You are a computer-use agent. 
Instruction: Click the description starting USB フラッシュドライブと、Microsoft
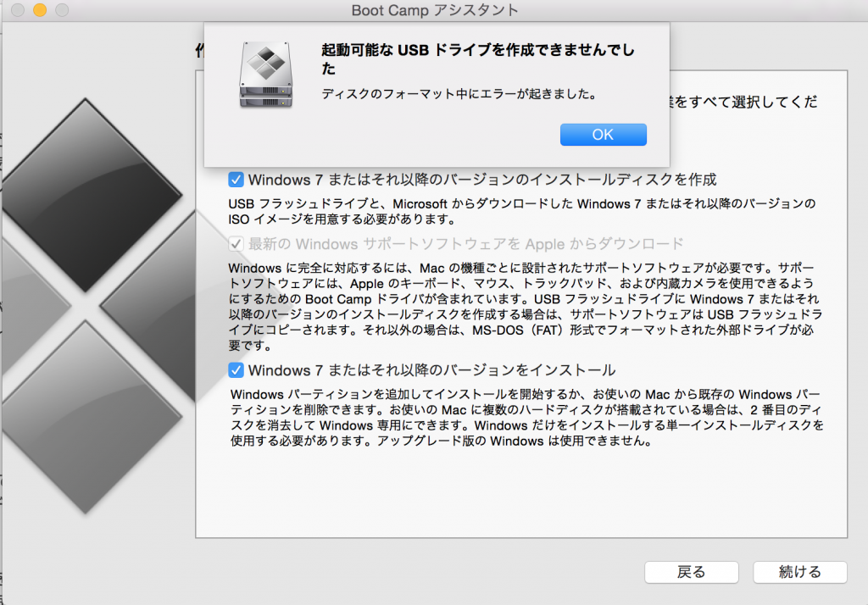(522, 212)
